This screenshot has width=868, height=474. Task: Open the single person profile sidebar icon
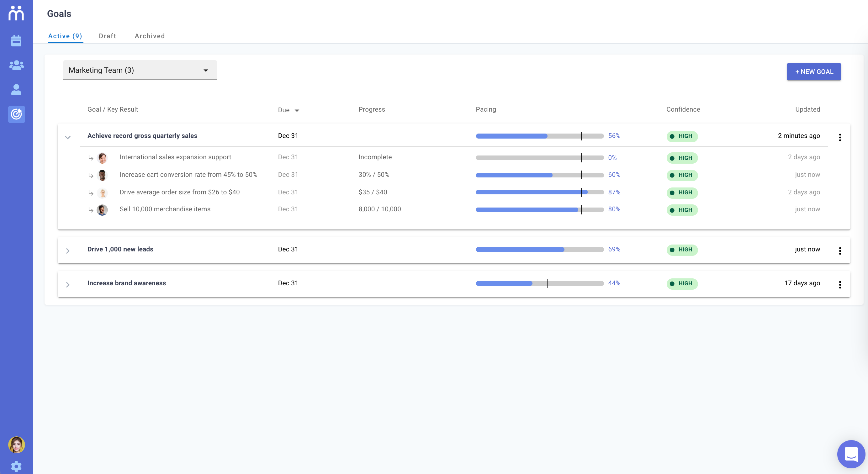click(x=16, y=90)
